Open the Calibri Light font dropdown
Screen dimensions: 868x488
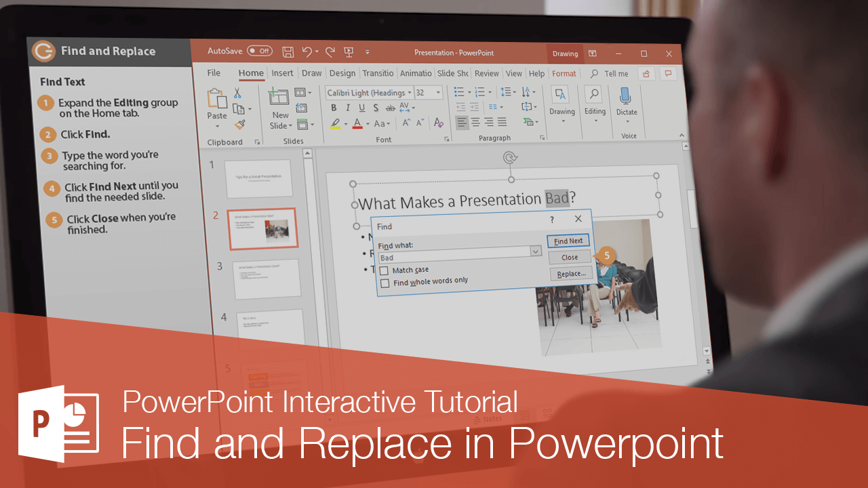(410, 92)
